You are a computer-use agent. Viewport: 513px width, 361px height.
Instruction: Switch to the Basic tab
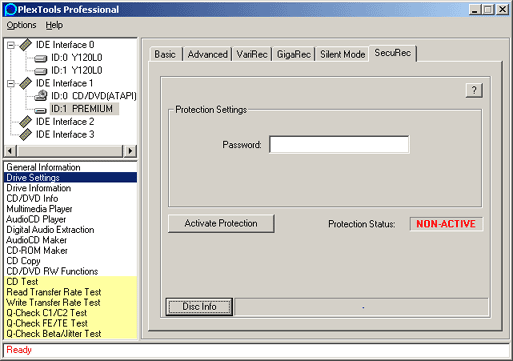point(165,54)
